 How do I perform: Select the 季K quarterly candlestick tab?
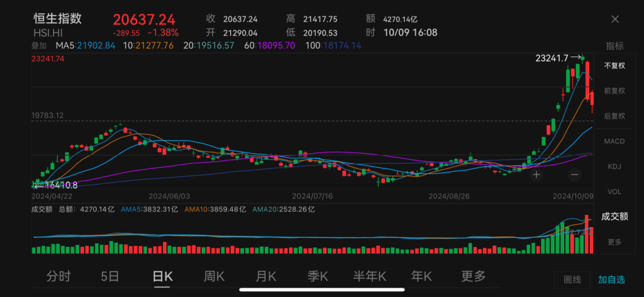pyautogui.click(x=318, y=276)
